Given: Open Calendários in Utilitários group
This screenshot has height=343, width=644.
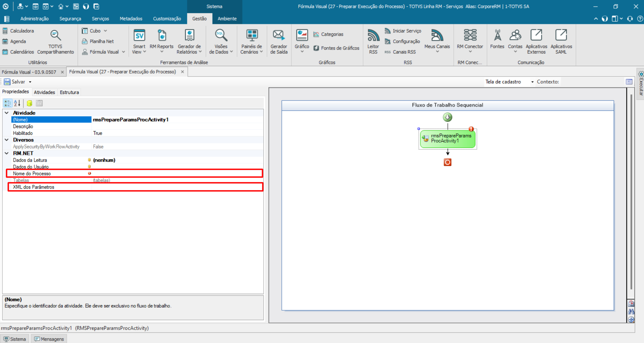Looking at the screenshot, I should [x=18, y=52].
